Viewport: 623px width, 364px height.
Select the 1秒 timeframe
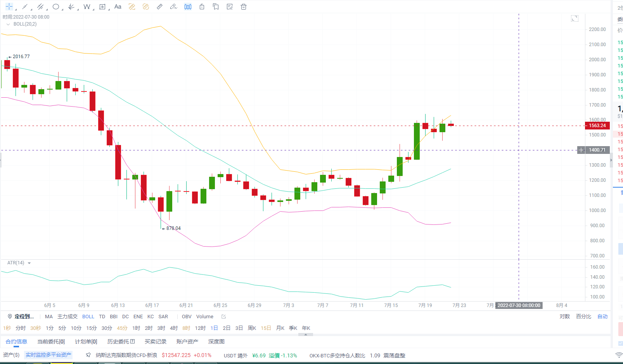(7, 328)
